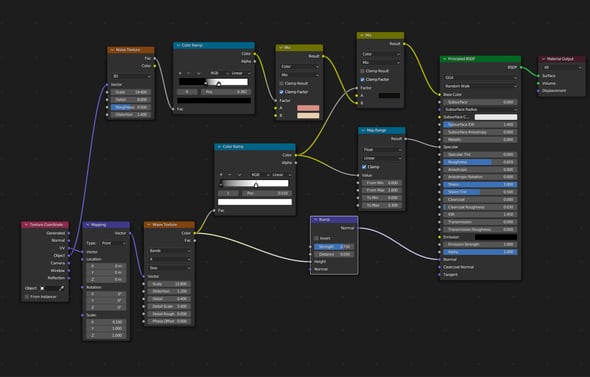Open the Random Walk subsurface method dropdown
The image size is (590, 377).
pyautogui.click(x=481, y=86)
